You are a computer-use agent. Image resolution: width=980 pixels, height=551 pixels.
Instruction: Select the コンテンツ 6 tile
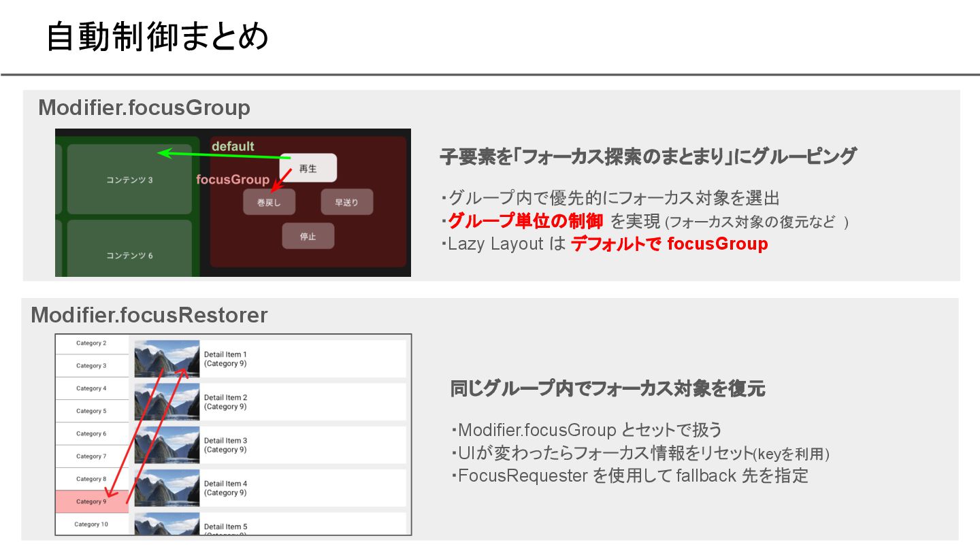[x=129, y=248]
